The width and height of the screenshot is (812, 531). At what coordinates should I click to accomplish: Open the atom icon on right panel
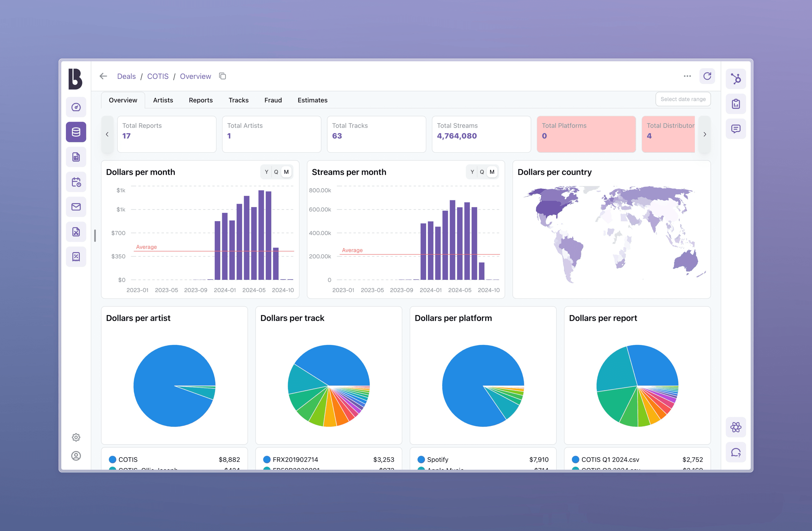736,427
